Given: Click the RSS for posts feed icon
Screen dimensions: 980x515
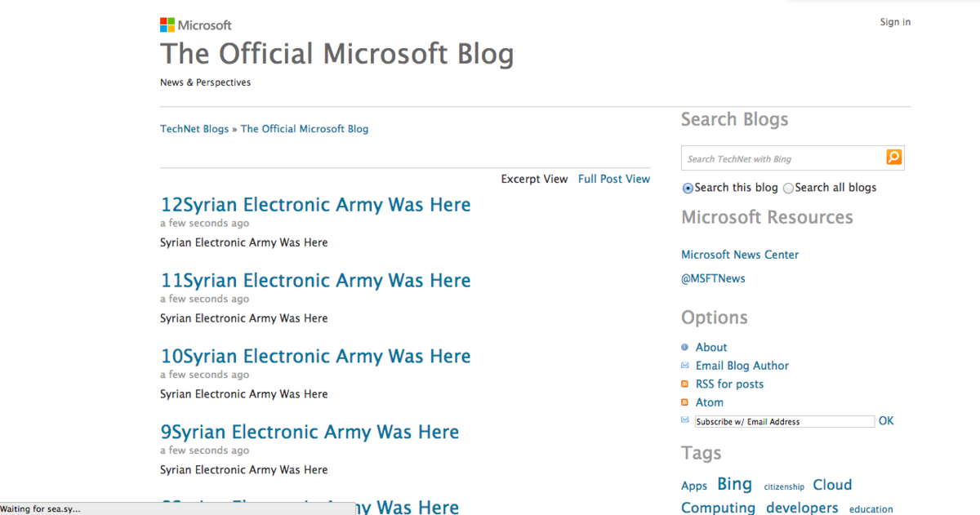Looking at the screenshot, I should click(x=685, y=384).
